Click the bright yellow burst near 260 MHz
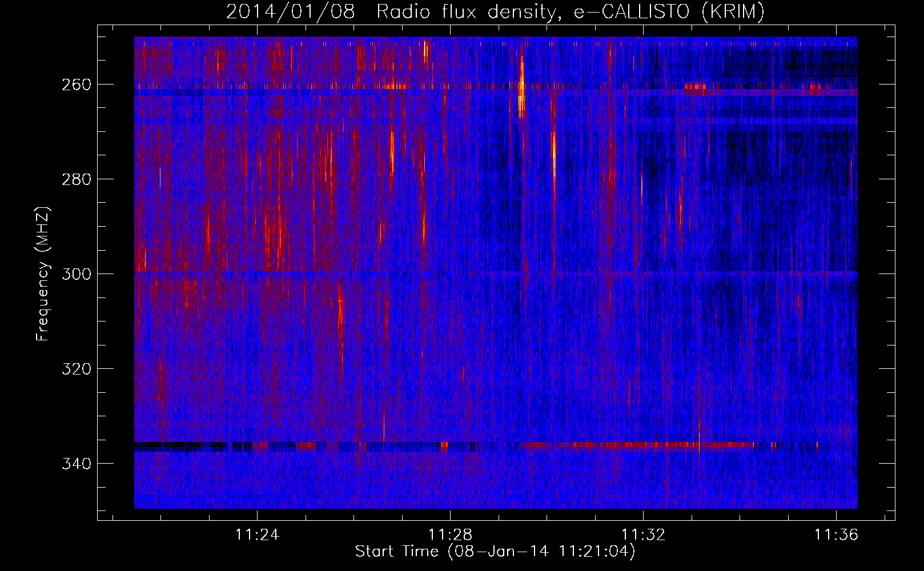This screenshot has height=571, width=924. pyautogui.click(x=521, y=86)
